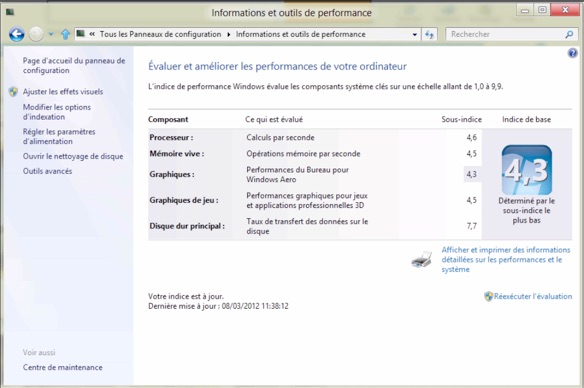Image resolution: width=584 pixels, height=388 pixels.
Task: Open 'Page d'accueil du panneau de configuration'
Action: pos(74,66)
